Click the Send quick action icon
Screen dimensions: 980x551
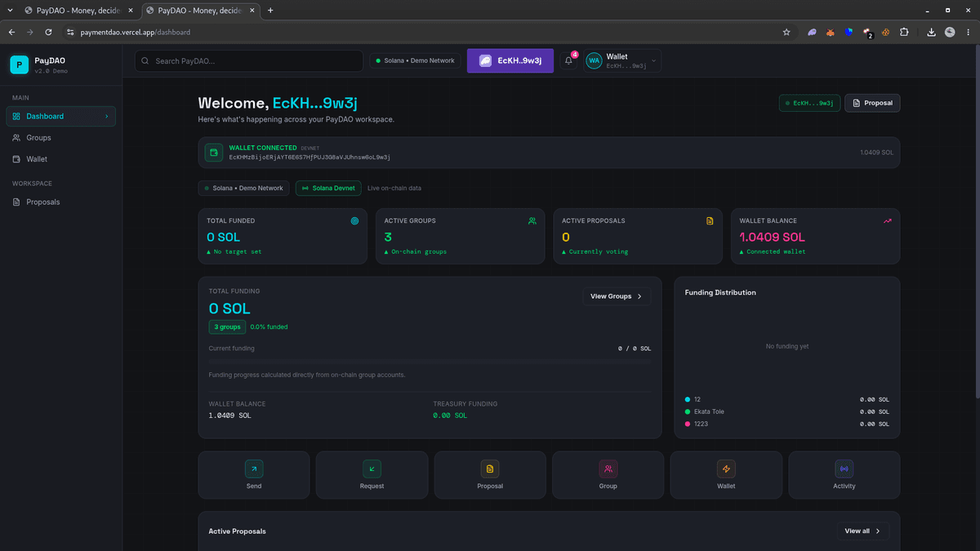[x=254, y=469]
